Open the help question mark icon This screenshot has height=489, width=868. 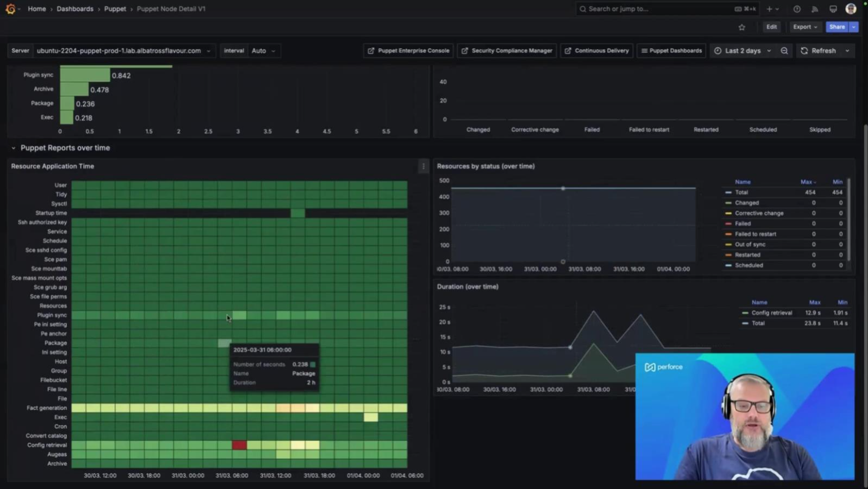coord(797,9)
